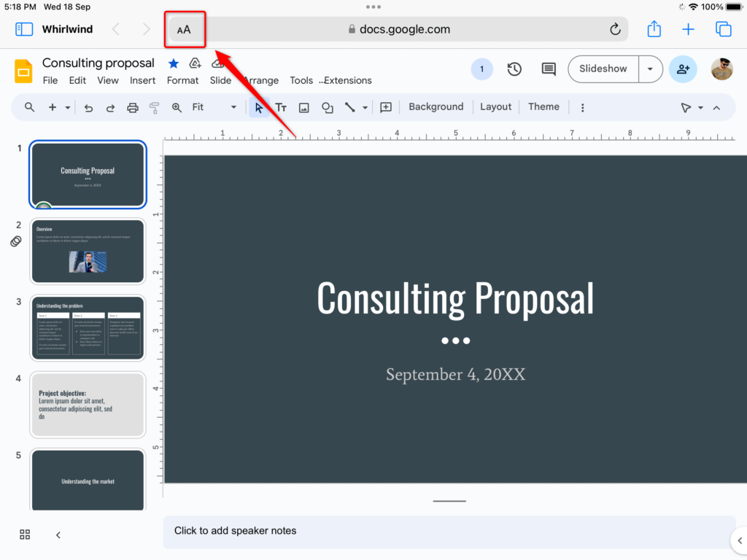Select the Shape tool

(x=327, y=107)
